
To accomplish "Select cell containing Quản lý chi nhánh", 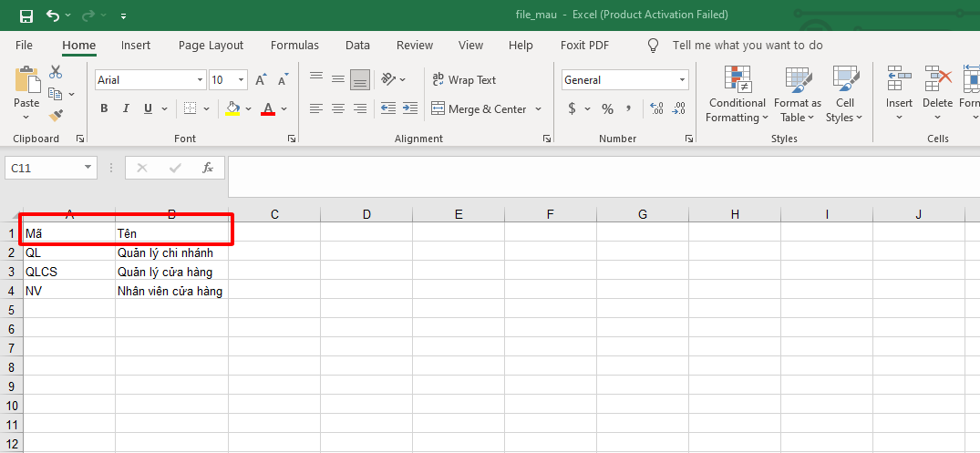I will tap(171, 252).
